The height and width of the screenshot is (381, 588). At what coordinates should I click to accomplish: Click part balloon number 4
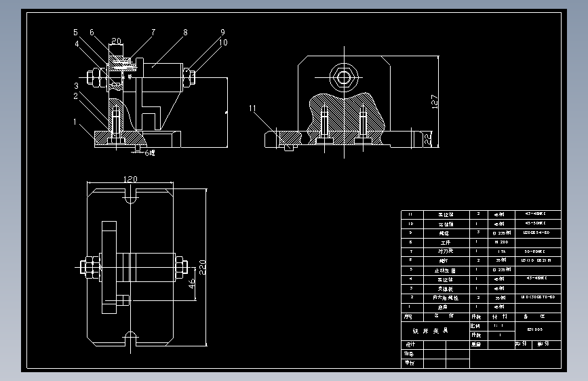pos(77,44)
